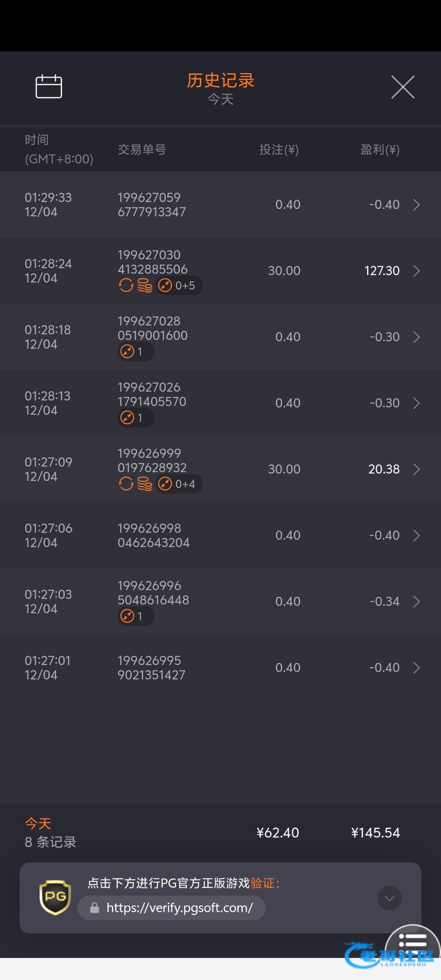
Task: Open chevron for the 01:27:01 record
Action: 416,668
